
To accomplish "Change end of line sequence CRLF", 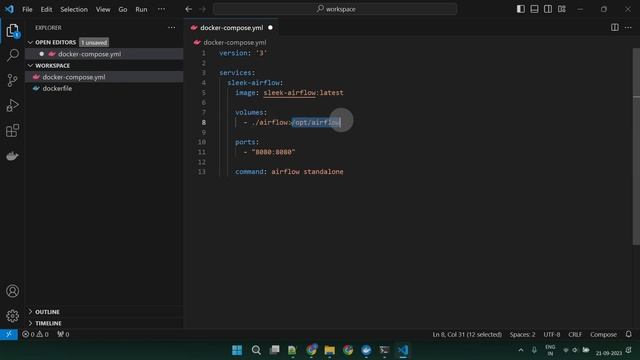I will [575, 334].
